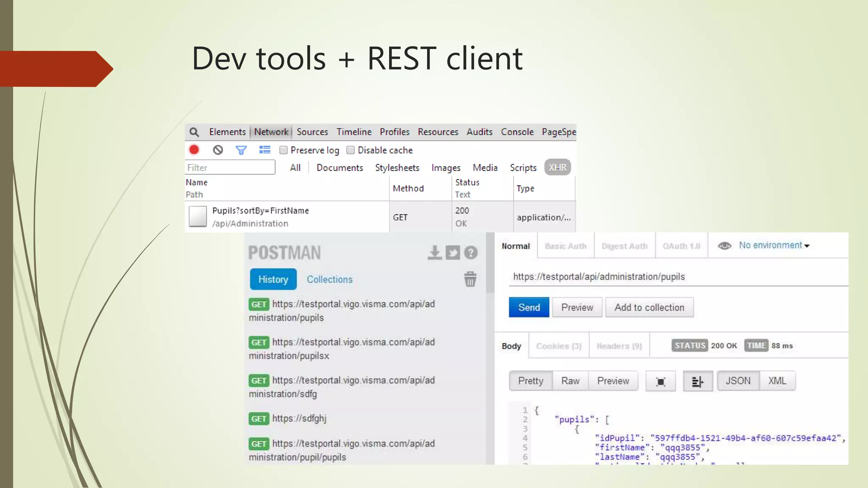Click the DevTools search magnifier icon

tap(194, 132)
